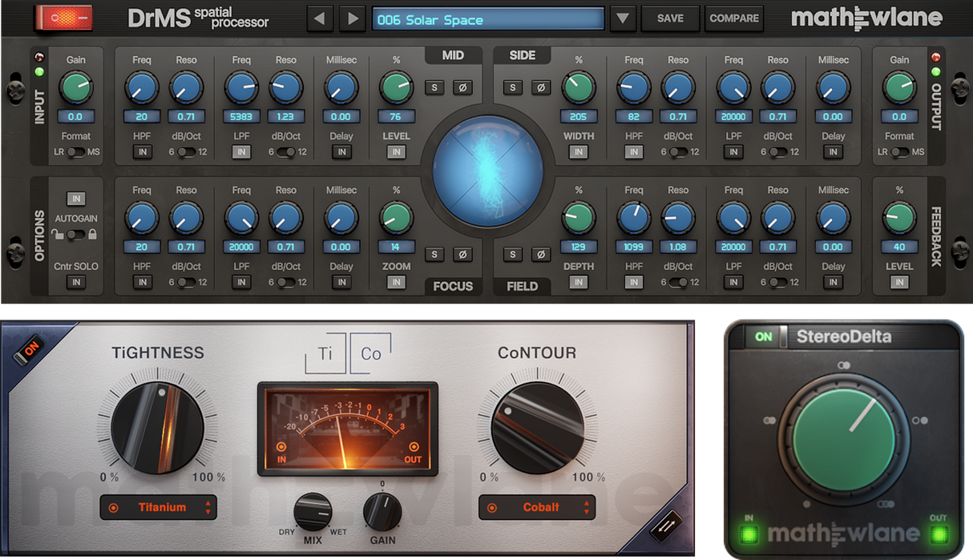Click the swap arrows icon in TiCo
Image resolution: width=973 pixels, height=560 pixels.
point(665,526)
